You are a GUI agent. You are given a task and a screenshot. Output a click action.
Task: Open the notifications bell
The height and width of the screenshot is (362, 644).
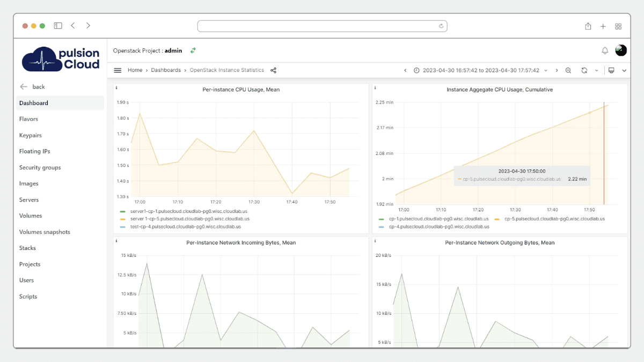pos(605,50)
